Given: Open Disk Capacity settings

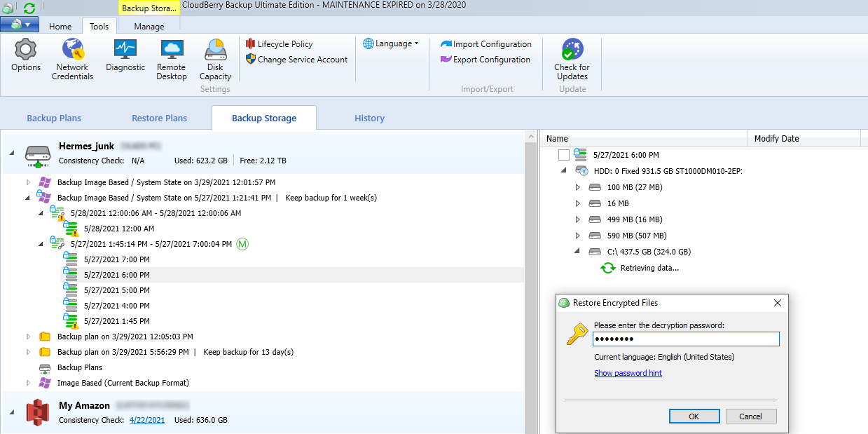Looking at the screenshot, I should pyautogui.click(x=215, y=59).
